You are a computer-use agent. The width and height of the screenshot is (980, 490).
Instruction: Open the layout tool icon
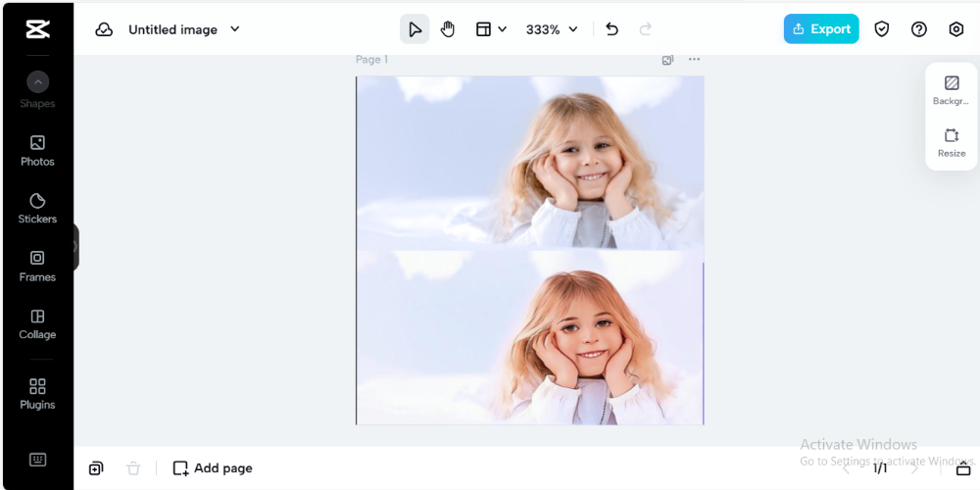(483, 28)
